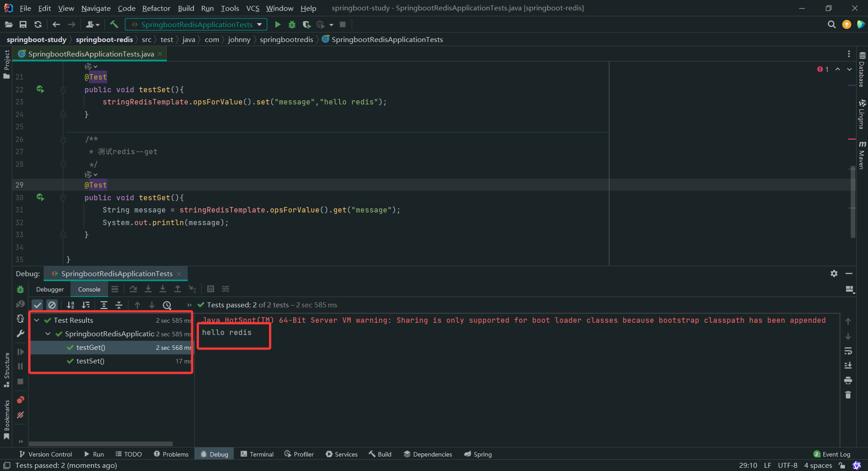Run the SpringbootRedisApplicationTests configuration
Viewport: 868px width, 471px height.
pos(278,24)
